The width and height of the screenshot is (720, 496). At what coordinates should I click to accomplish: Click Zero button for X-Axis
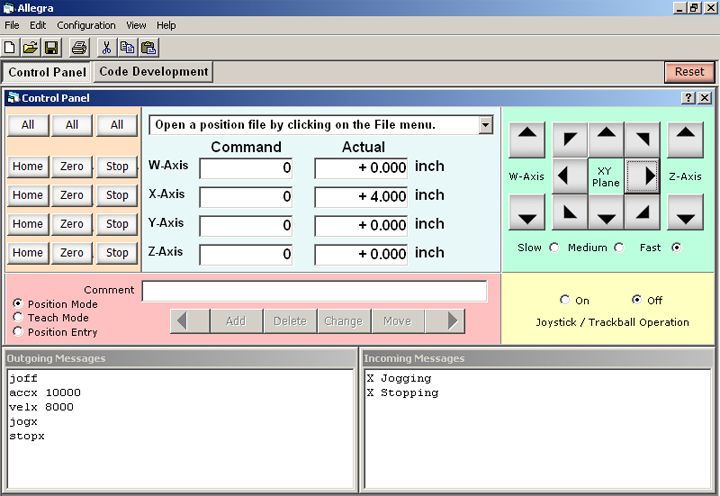coord(72,195)
